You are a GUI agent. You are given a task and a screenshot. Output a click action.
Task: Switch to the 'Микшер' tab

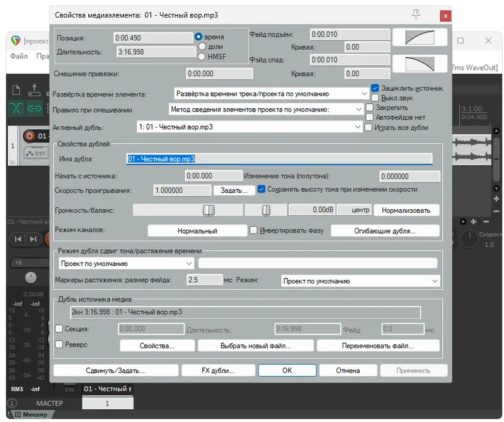click(x=35, y=414)
